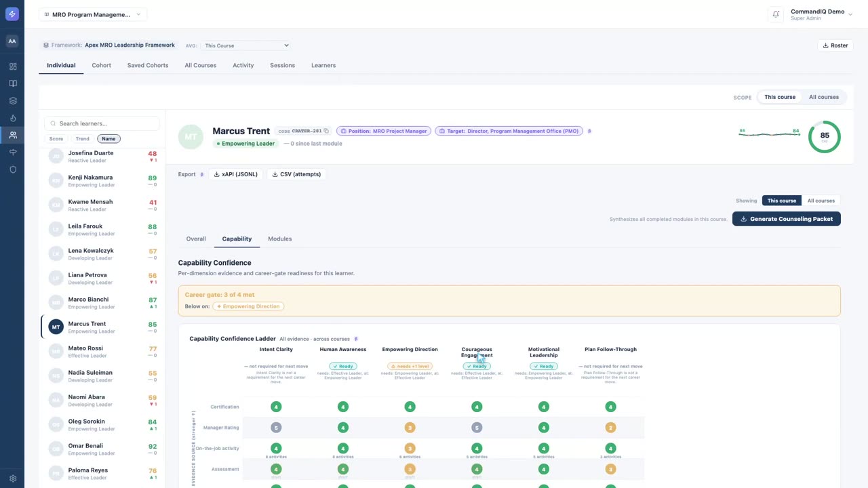Open the Saved Cohorts tab

148,66
